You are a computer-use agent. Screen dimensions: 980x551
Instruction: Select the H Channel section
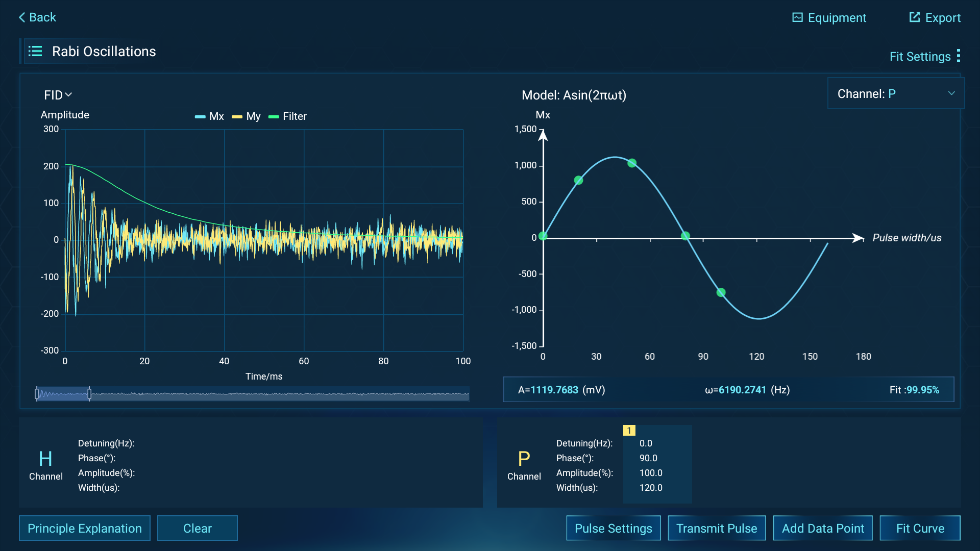pyautogui.click(x=46, y=464)
